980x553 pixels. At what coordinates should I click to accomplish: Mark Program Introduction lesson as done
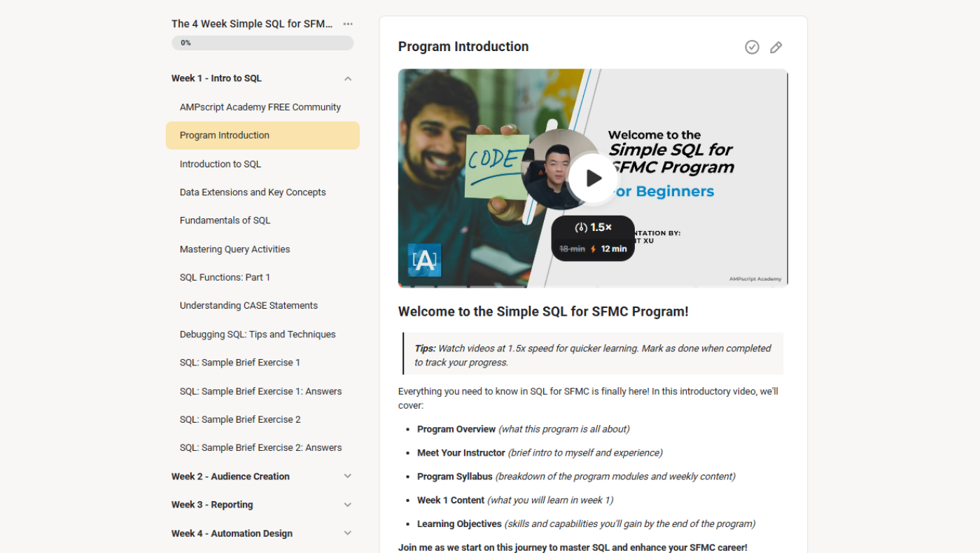[x=752, y=47]
